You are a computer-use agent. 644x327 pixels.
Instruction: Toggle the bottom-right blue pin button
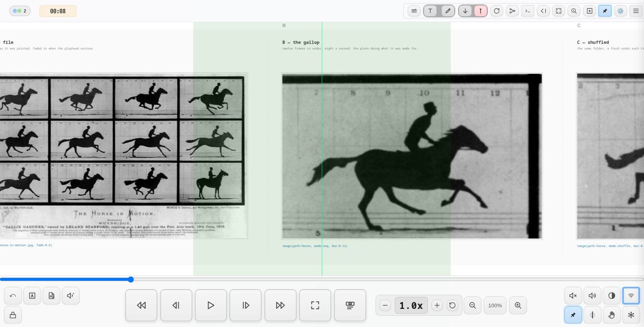coord(573,315)
